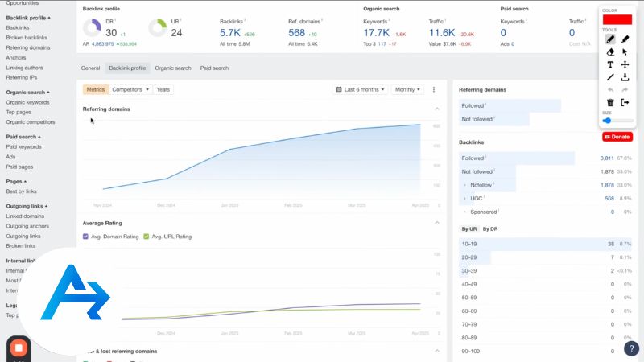Open Anchors sidebar link

pos(16,57)
